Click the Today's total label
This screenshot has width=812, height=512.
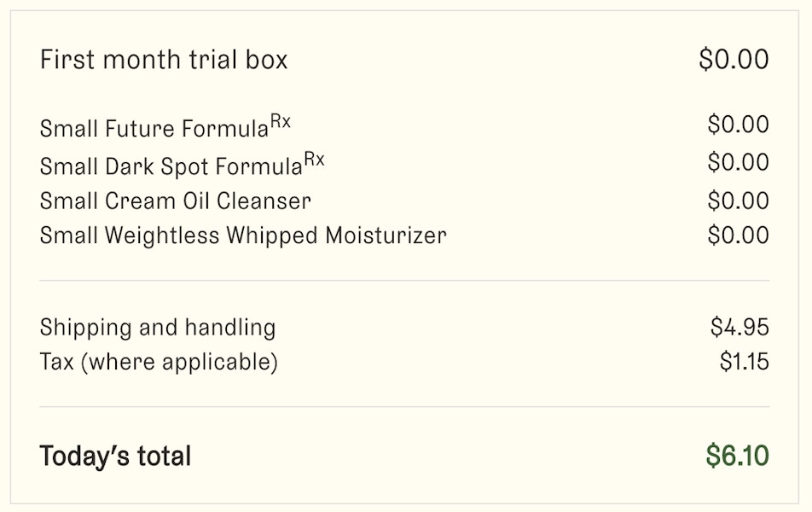(x=115, y=456)
